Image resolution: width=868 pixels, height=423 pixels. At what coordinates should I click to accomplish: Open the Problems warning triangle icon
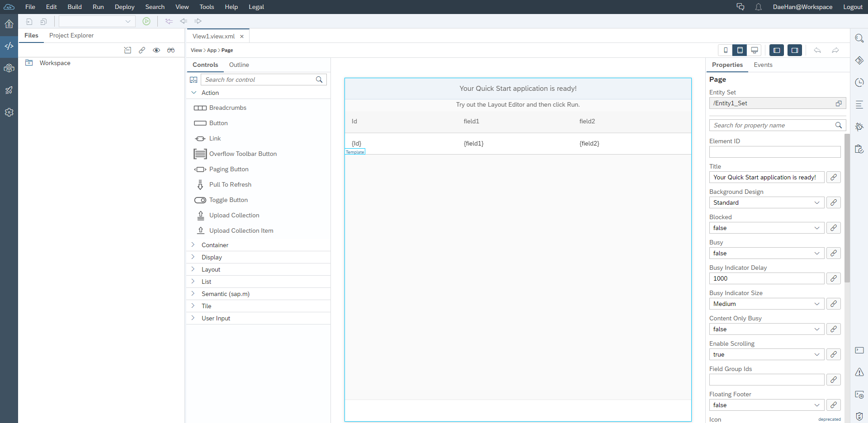pyautogui.click(x=859, y=372)
